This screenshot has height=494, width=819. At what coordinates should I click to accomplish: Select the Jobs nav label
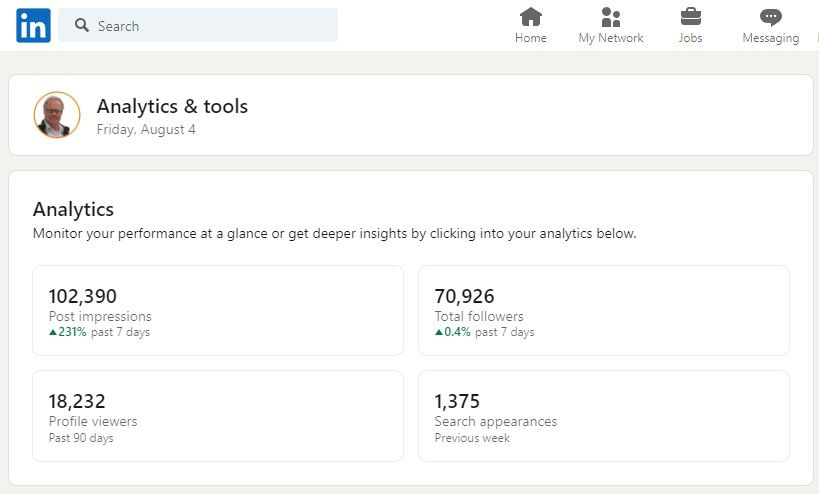click(691, 38)
